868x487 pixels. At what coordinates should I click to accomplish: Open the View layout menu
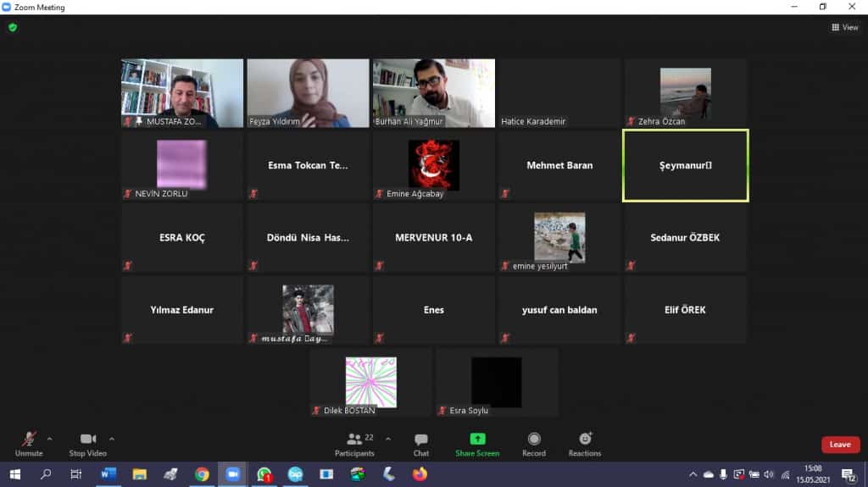coord(844,27)
